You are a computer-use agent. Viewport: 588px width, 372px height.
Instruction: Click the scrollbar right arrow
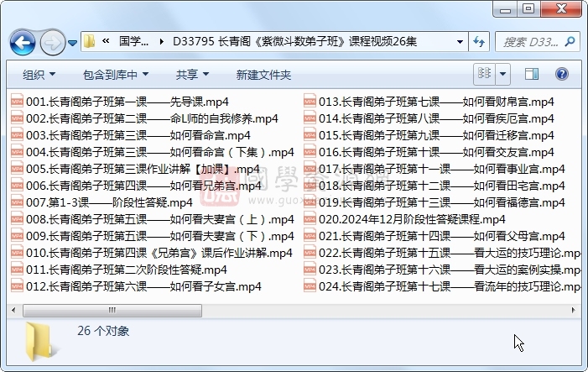573,310
